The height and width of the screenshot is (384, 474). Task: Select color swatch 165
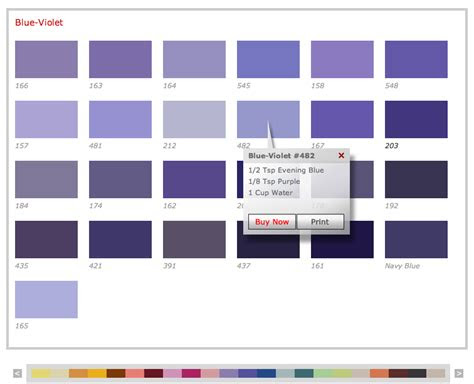click(x=46, y=299)
